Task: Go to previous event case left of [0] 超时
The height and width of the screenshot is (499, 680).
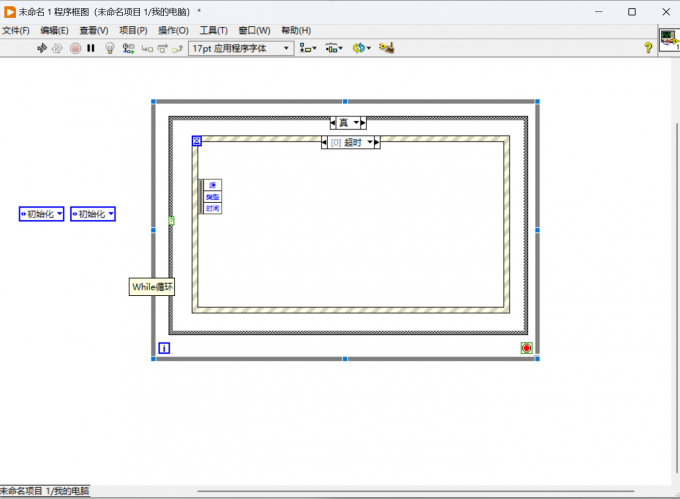Action: [x=324, y=142]
